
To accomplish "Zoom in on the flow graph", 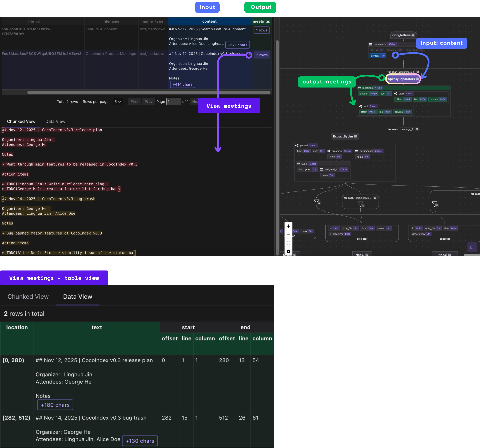I will coord(288,226).
